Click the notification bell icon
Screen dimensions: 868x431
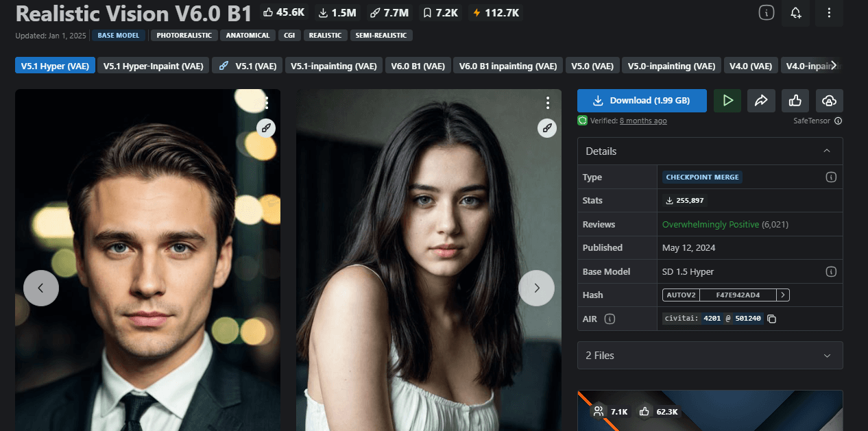tap(795, 12)
